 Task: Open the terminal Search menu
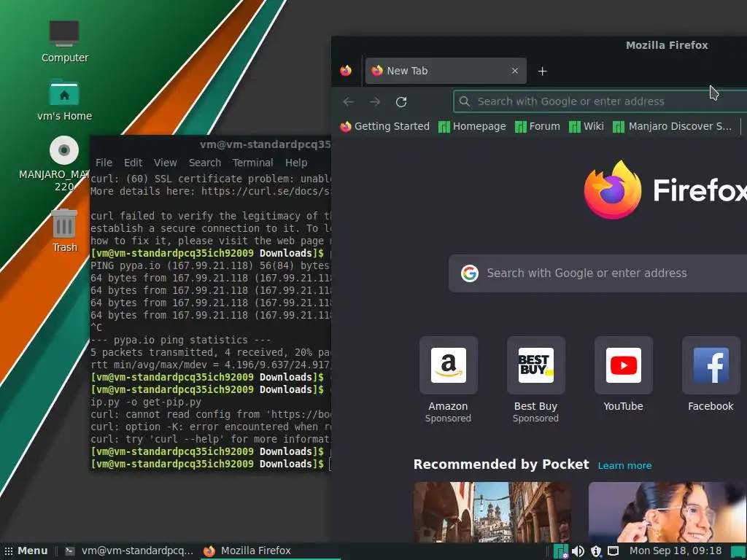coord(205,163)
